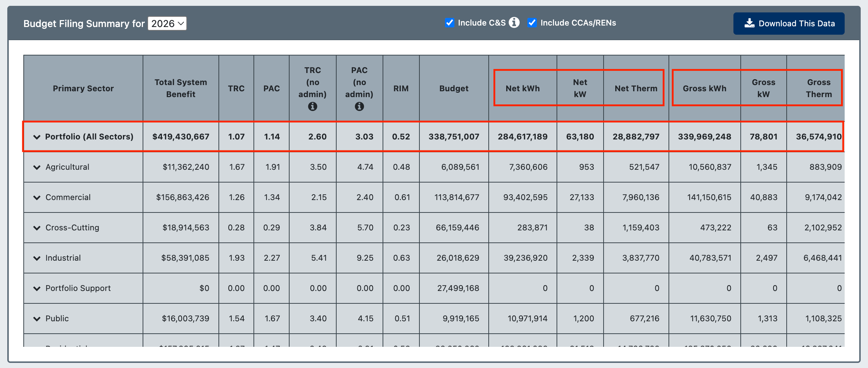The height and width of the screenshot is (368, 868).
Task: Click the Portfolio Support sector name
Action: tap(78, 288)
